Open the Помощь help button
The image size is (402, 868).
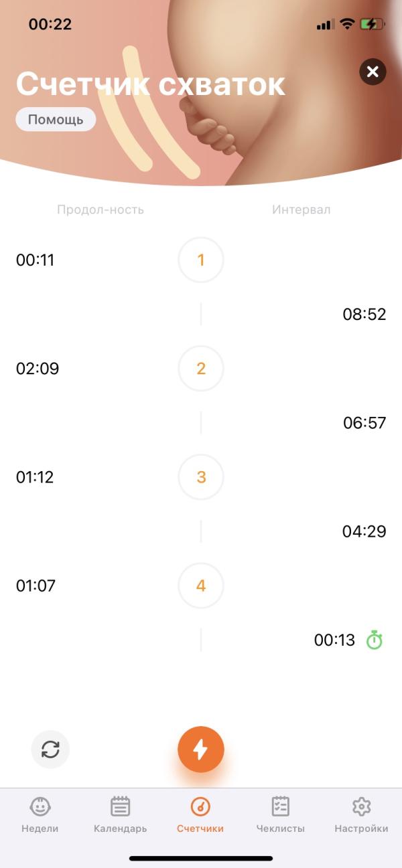56,120
